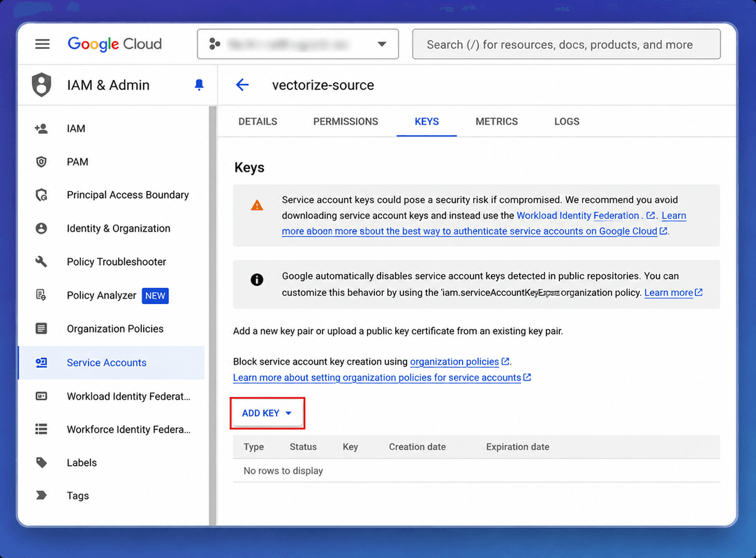
Task: Click the orange warning triangle icon
Action: point(257,206)
